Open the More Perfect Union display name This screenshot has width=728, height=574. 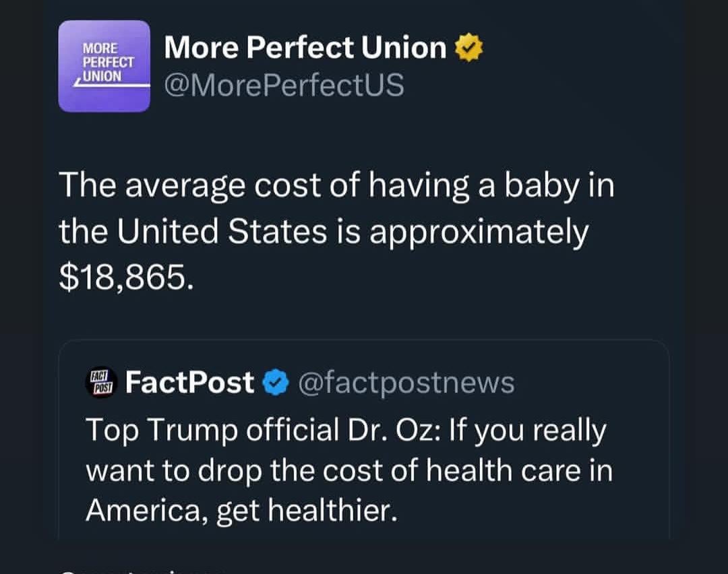pos(305,48)
